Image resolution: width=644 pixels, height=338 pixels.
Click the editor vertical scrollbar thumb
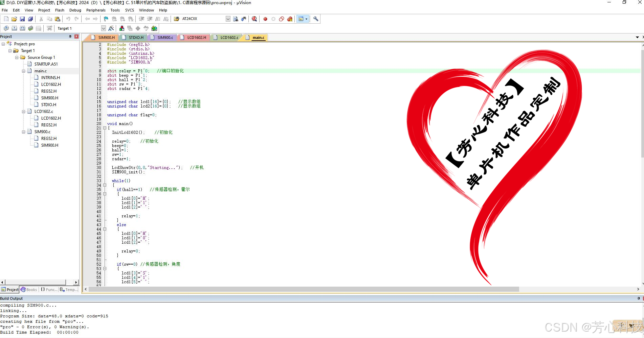click(x=642, y=103)
